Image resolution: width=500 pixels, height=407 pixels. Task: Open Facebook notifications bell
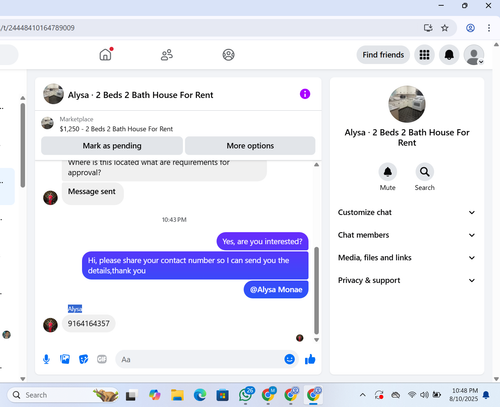(x=449, y=55)
